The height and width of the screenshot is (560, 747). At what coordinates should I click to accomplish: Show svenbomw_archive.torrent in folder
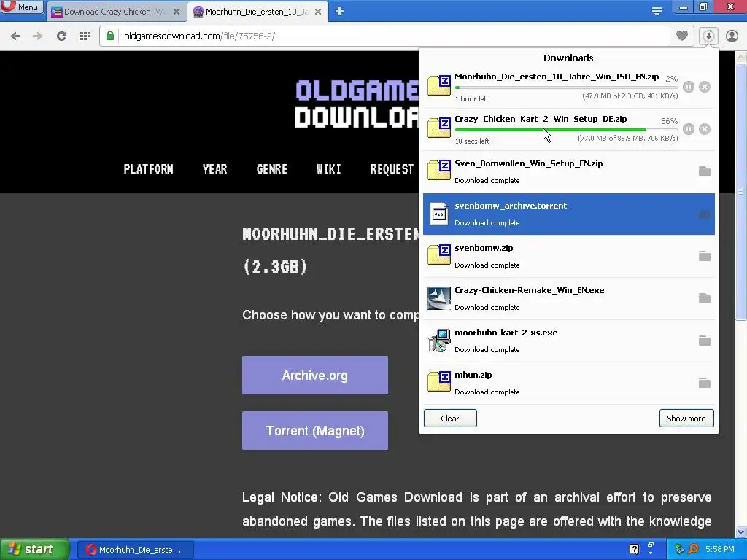pos(705,214)
